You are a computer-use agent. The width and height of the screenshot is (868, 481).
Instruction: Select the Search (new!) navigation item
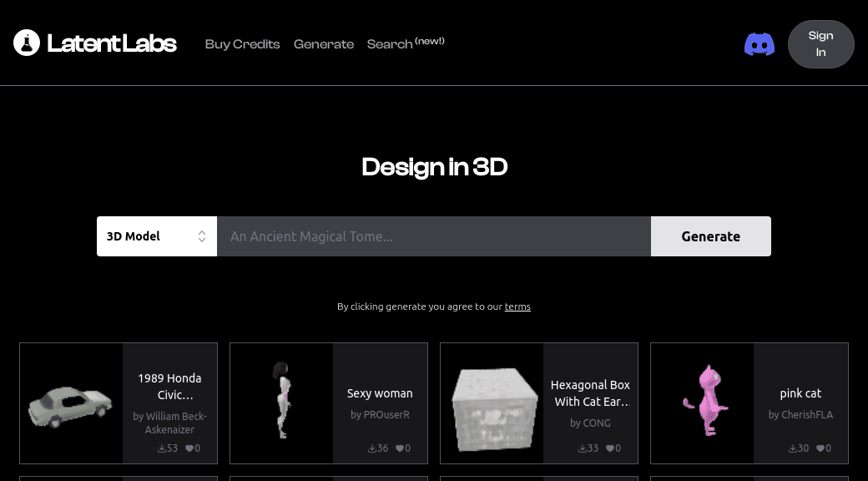tap(405, 43)
